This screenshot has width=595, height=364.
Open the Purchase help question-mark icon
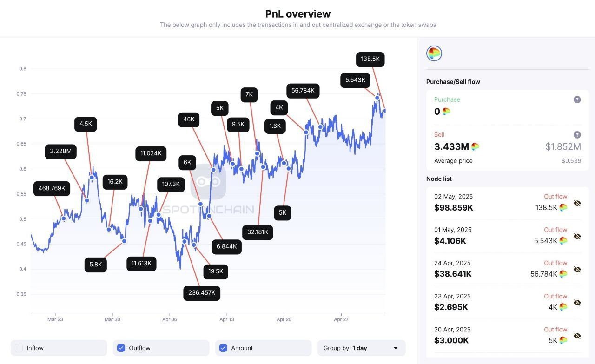point(577,99)
